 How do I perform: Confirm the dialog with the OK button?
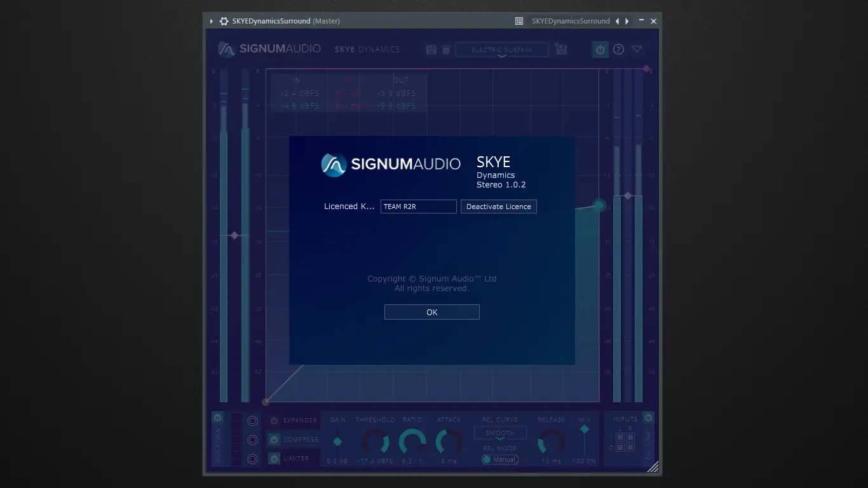coord(432,312)
